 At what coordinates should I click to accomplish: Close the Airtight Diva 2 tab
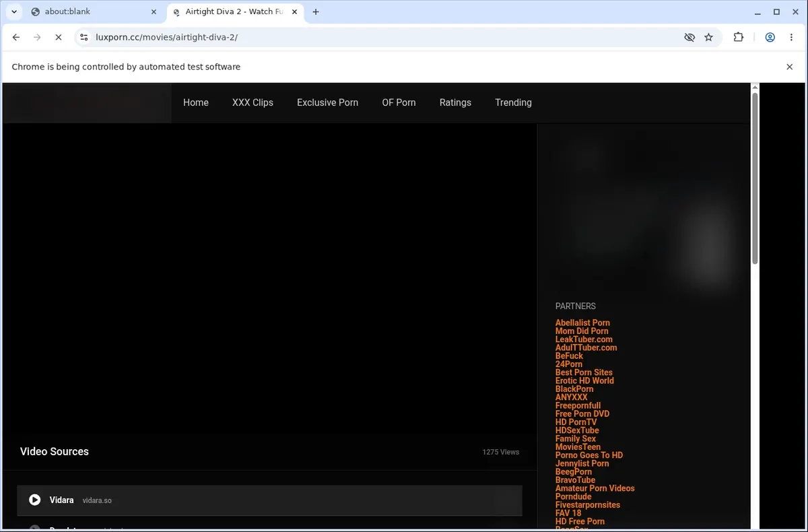pyautogui.click(x=294, y=11)
